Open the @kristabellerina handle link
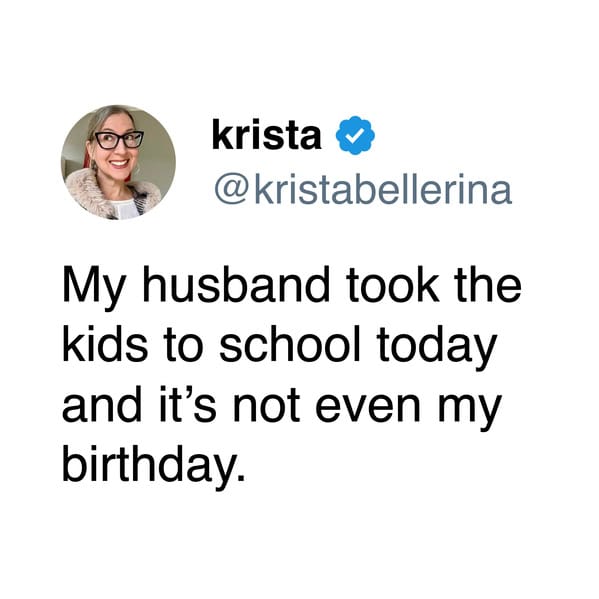The image size is (599, 599). (363, 189)
